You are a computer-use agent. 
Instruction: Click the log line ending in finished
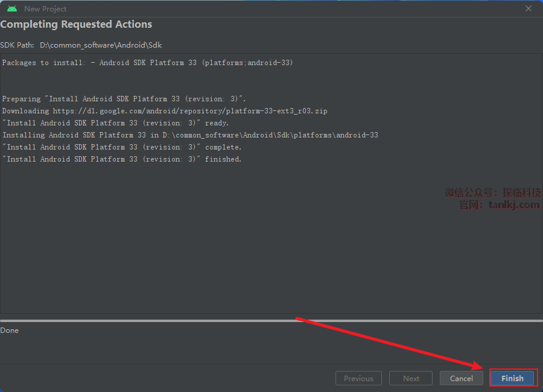tap(122, 159)
